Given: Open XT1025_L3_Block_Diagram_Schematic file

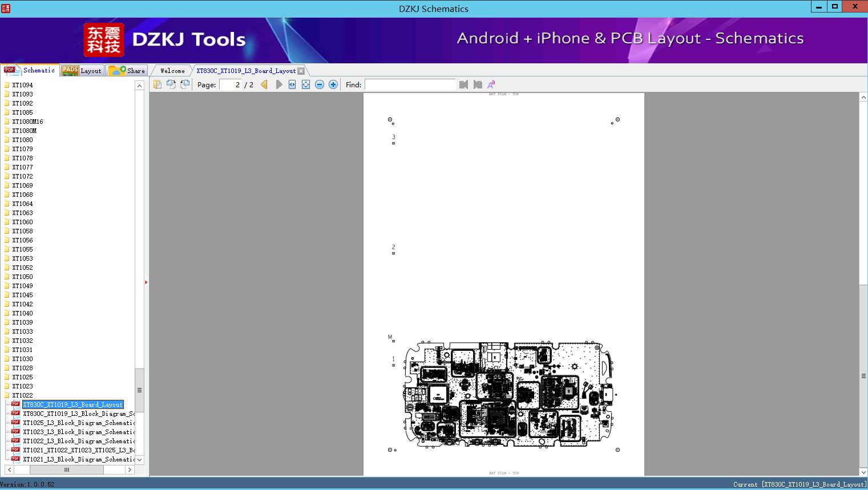Looking at the screenshot, I should point(79,423).
